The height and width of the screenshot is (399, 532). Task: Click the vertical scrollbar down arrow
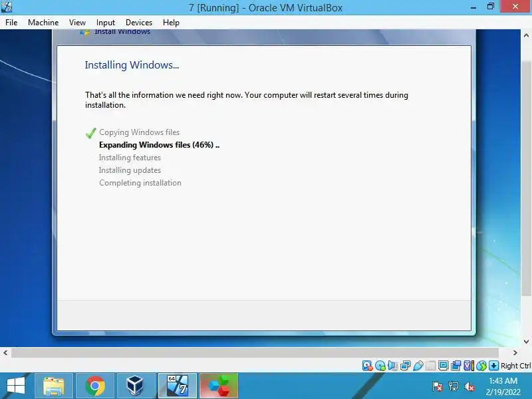coord(526,341)
